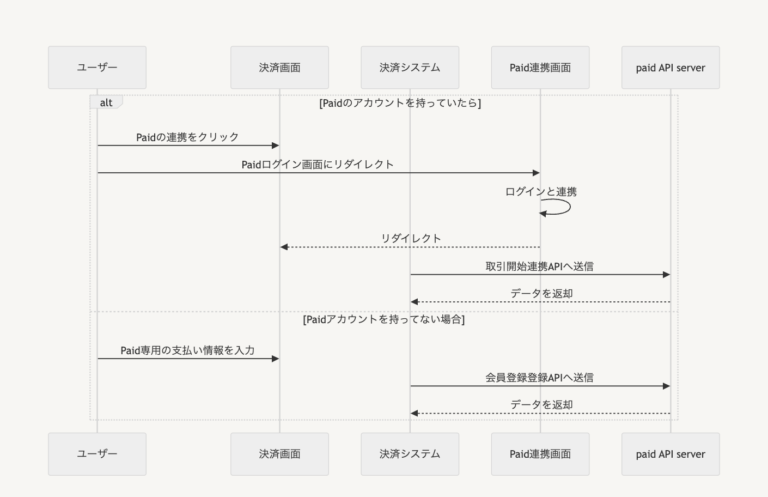This screenshot has width=768, height=497.
Task: Click the Paidログイン画面にリダイレクト message label
Action: point(318,164)
